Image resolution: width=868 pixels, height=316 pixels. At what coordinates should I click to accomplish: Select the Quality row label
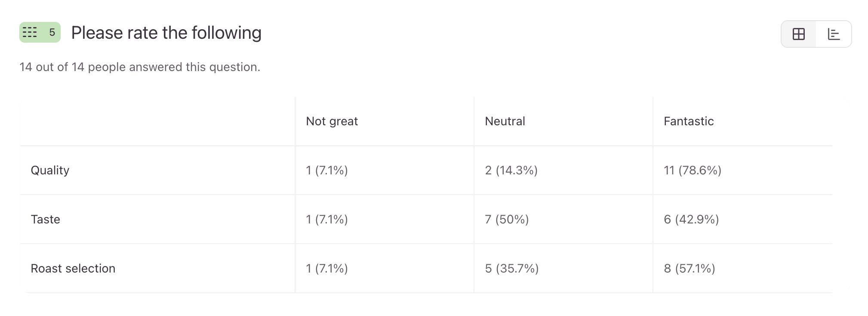[x=50, y=170]
